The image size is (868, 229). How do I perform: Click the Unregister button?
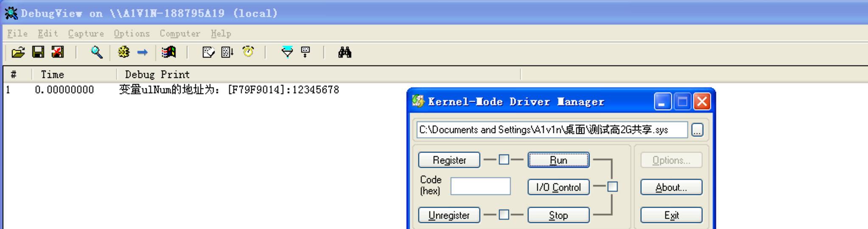(x=449, y=215)
